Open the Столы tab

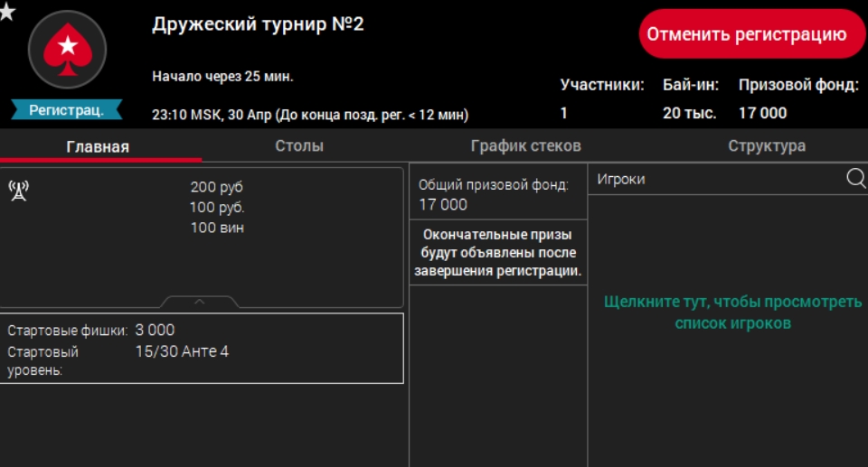point(299,146)
